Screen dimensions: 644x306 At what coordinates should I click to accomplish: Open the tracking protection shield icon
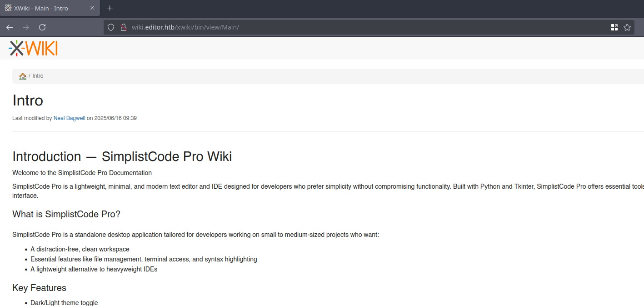point(110,27)
